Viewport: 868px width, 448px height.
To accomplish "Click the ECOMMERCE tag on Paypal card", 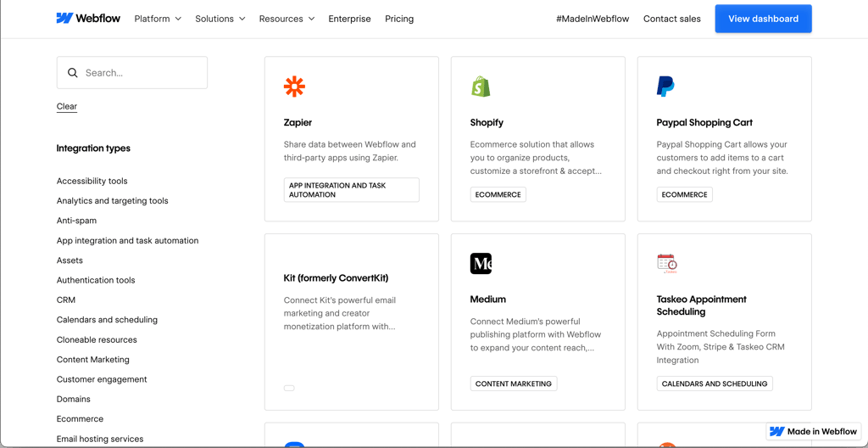I will coord(685,194).
